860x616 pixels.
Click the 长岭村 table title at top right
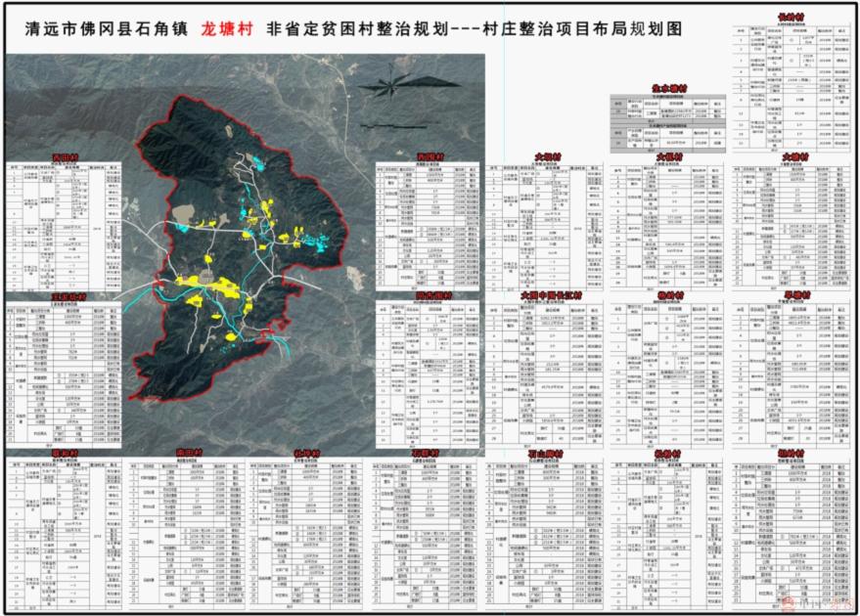(790, 18)
